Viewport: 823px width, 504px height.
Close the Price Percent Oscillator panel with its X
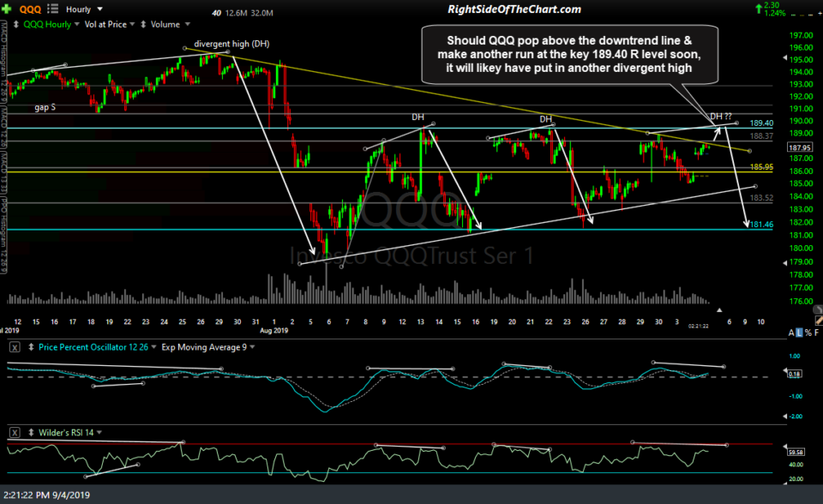tap(12, 347)
